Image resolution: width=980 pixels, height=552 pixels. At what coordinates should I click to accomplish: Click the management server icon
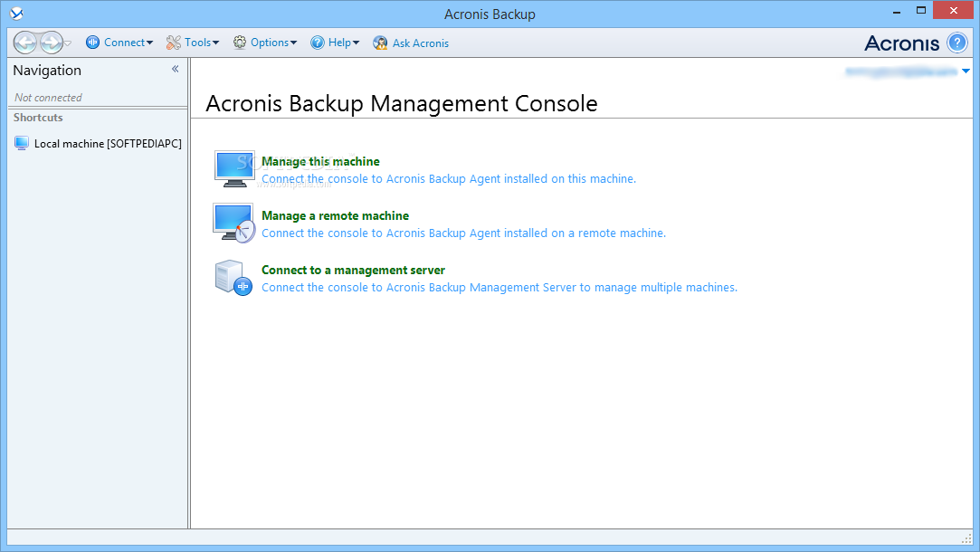click(x=233, y=278)
